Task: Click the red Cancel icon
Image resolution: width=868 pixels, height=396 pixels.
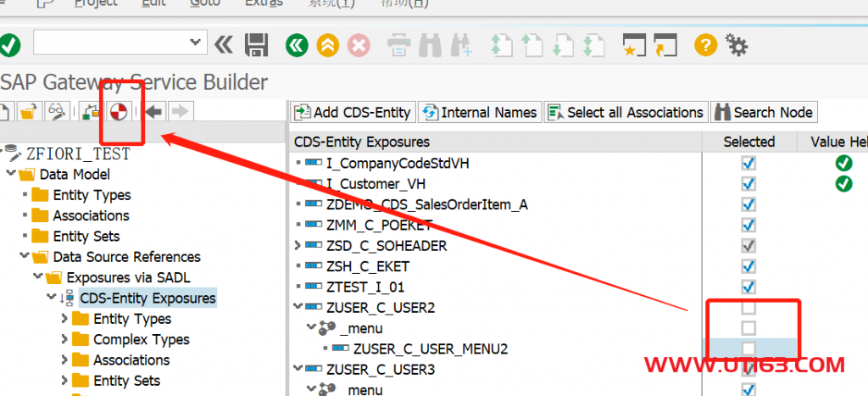Action: pos(359,45)
